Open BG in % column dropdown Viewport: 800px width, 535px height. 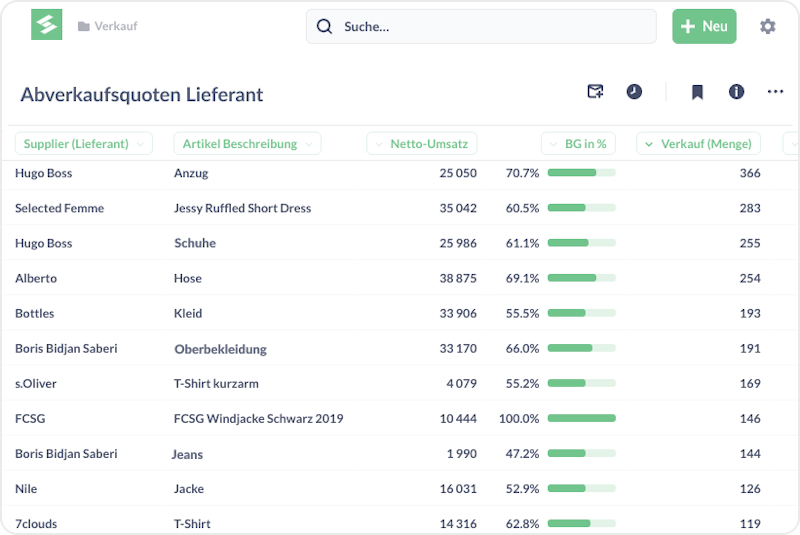(578, 144)
